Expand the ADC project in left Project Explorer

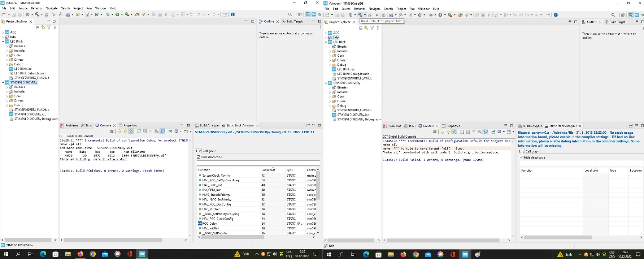tap(3, 33)
